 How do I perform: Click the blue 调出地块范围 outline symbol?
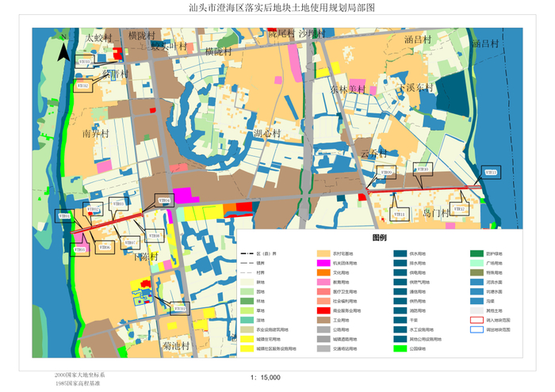click(477, 329)
